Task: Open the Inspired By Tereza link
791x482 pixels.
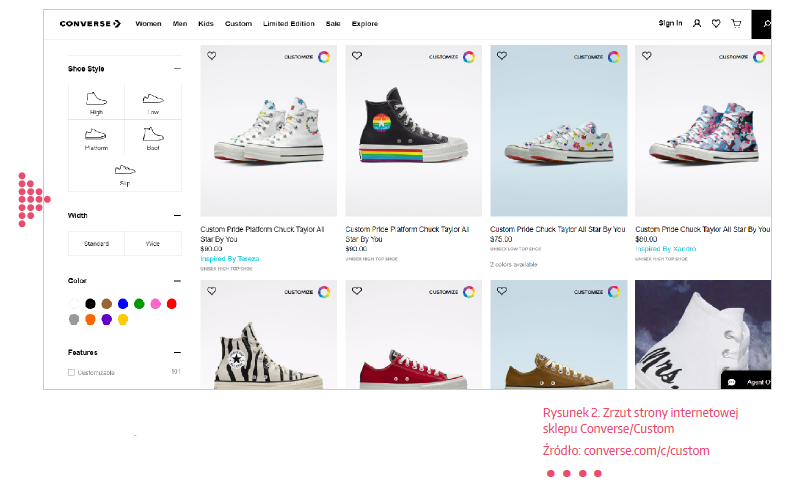Action: pyautogui.click(x=230, y=259)
